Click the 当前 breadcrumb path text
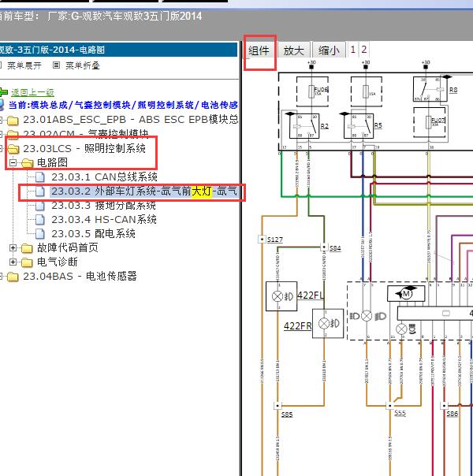Viewport: 473px width, 476px height. [x=123, y=105]
